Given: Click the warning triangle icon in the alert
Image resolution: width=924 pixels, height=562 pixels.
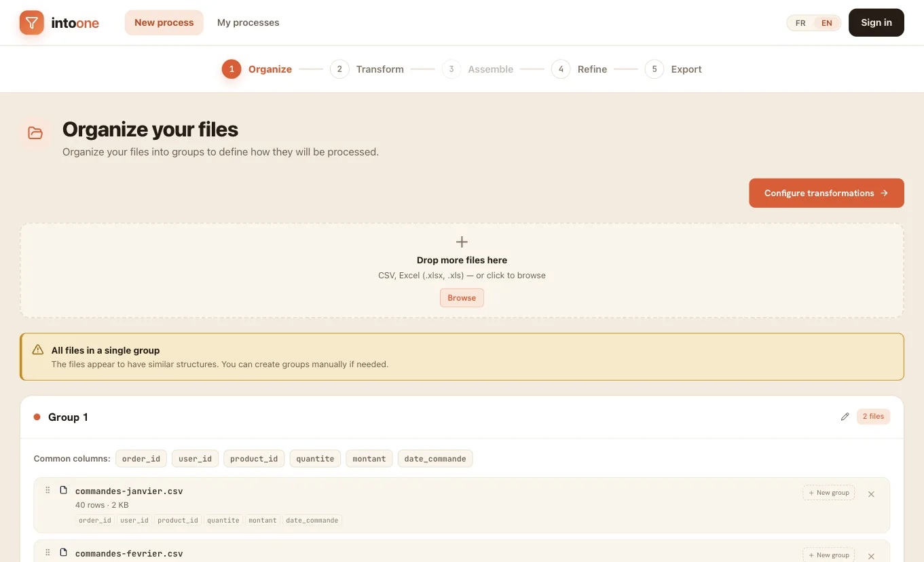Looking at the screenshot, I should (x=38, y=350).
